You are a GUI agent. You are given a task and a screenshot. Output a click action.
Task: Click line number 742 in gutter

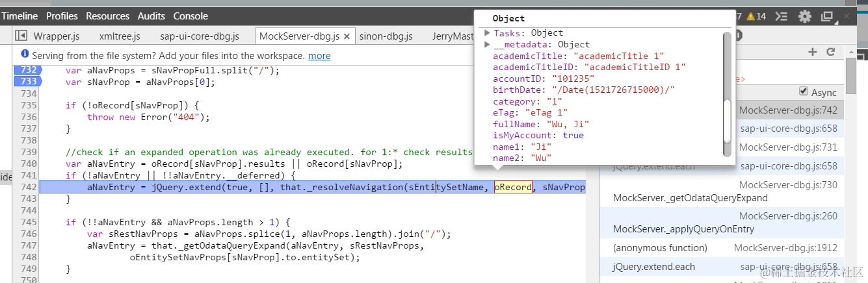point(28,188)
